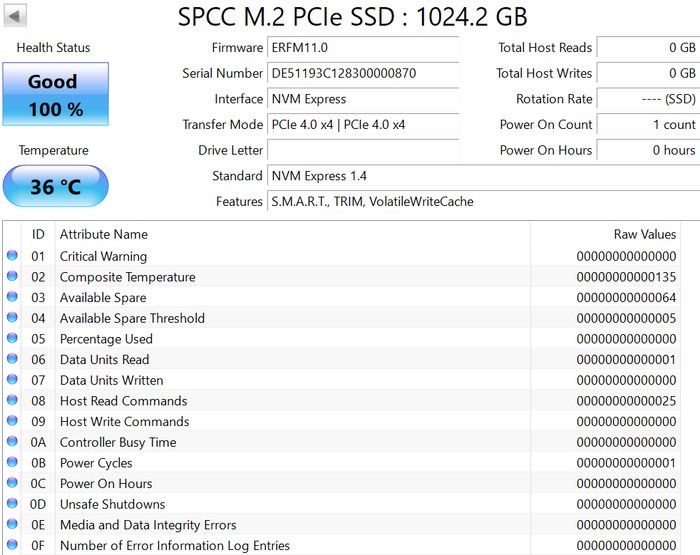This screenshot has width=700, height=555.
Task: Click the Transfer Mode PCIe 4.0 x4 field
Action: (x=363, y=125)
